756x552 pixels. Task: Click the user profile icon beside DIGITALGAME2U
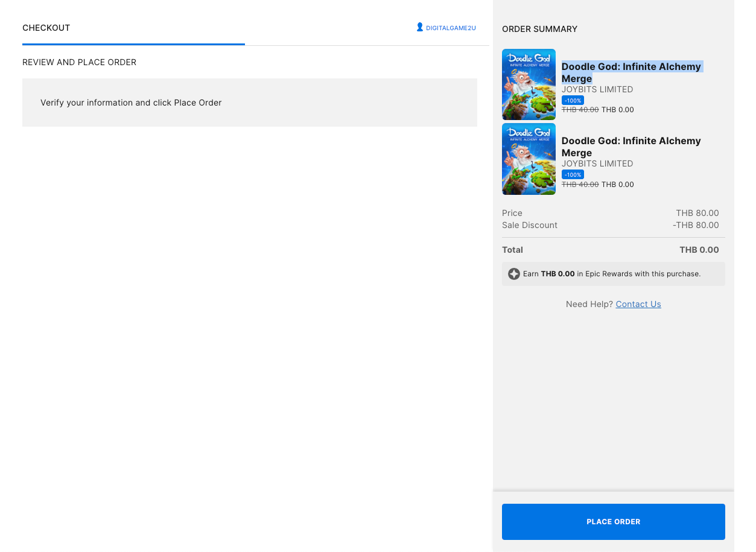[x=420, y=27]
